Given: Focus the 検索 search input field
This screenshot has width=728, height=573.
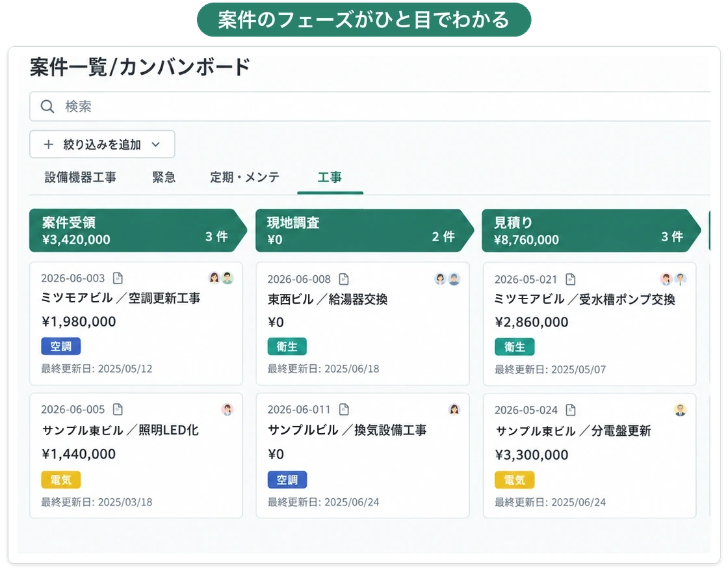Looking at the screenshot, I should click(x=370, y=107).
